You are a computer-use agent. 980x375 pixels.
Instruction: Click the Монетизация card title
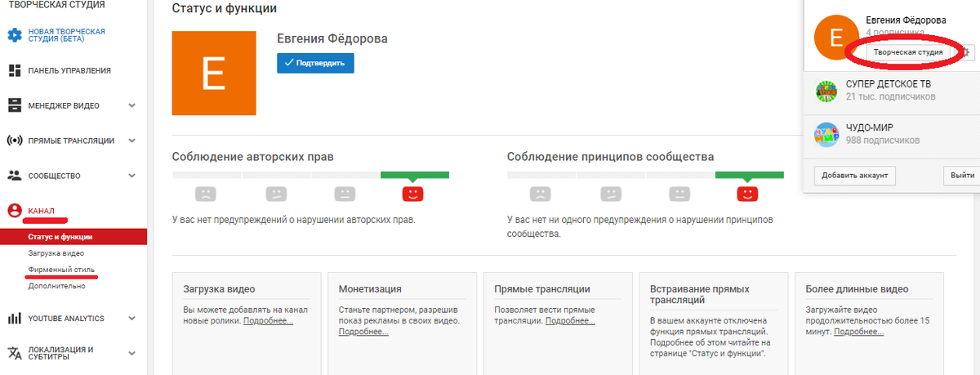(370, 289)
